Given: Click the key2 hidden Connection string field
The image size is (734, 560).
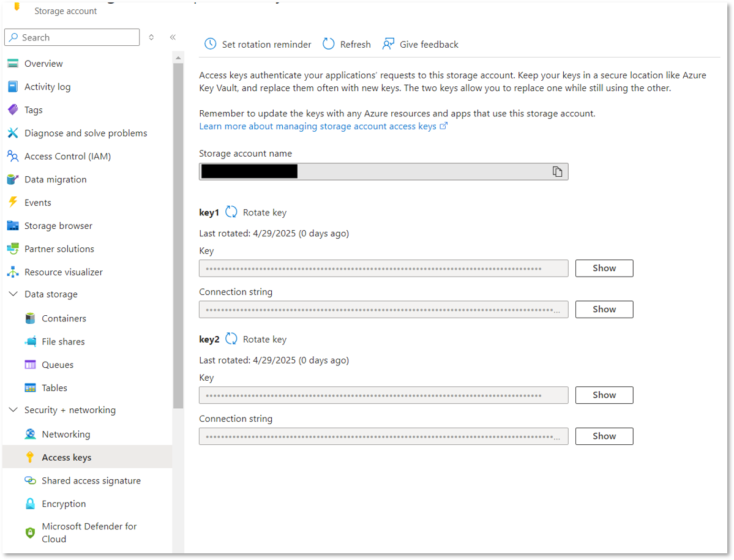Looking at the screenshot, I should (383, 436).
